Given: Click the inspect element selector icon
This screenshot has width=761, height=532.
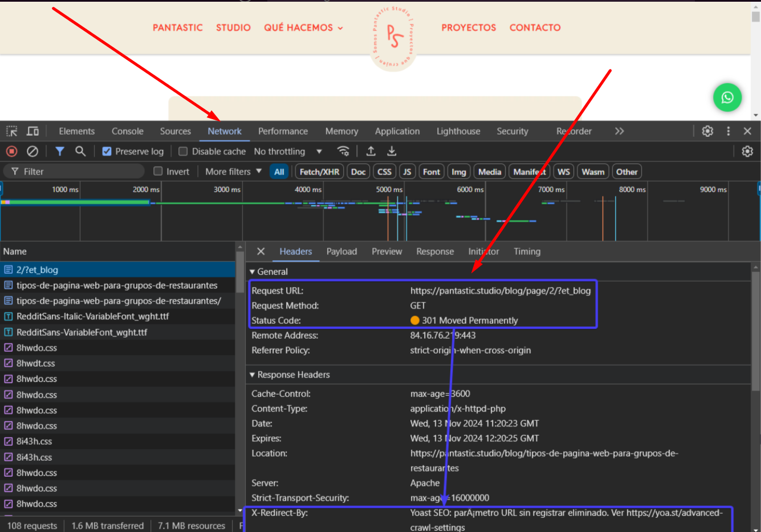Looking at the screenshot, I should click(x=12, y=131).
